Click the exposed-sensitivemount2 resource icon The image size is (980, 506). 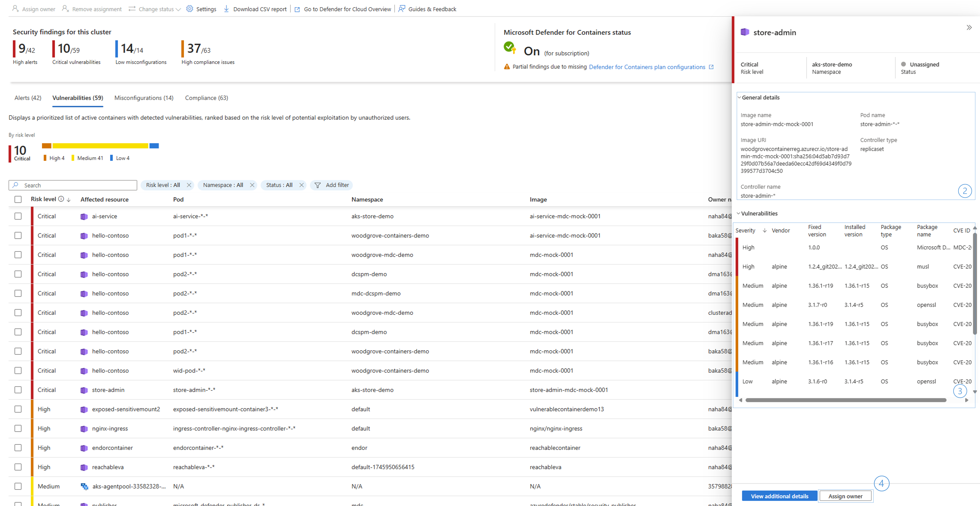(84, 410)
